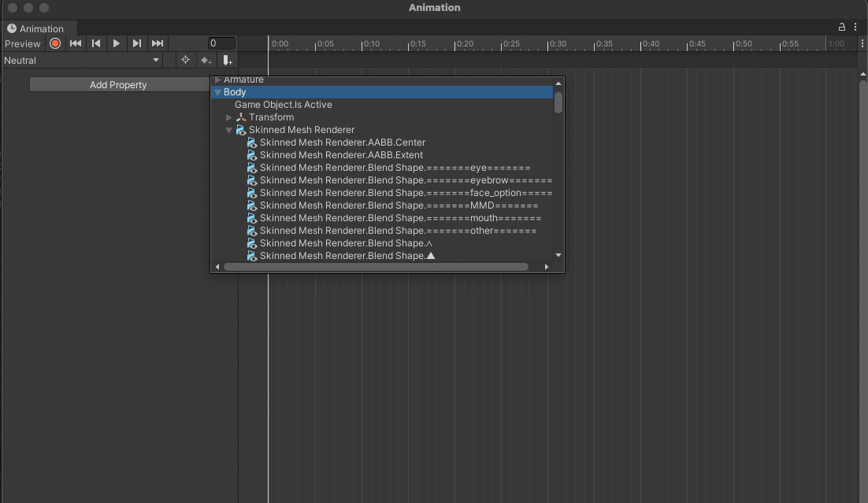The image size is (868, 503).
Task: Add keyframe with diamond icon
Action: point(206,61)
